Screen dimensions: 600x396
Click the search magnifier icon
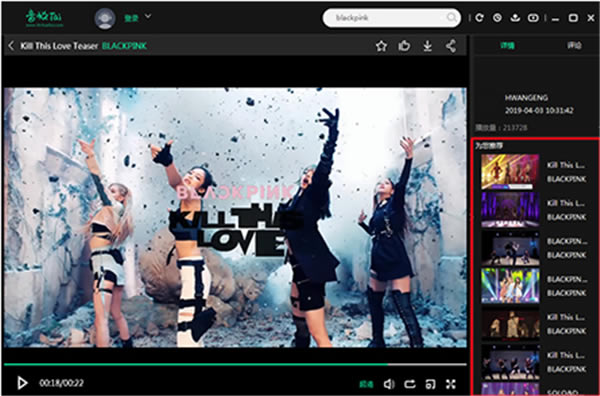[x=452, y=18]
